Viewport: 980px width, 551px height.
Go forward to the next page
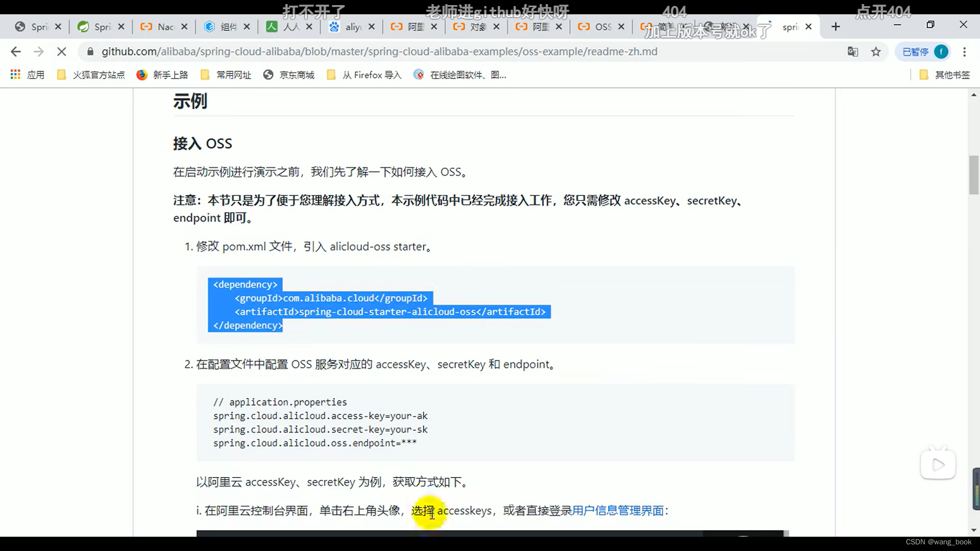tap(38, 52)
